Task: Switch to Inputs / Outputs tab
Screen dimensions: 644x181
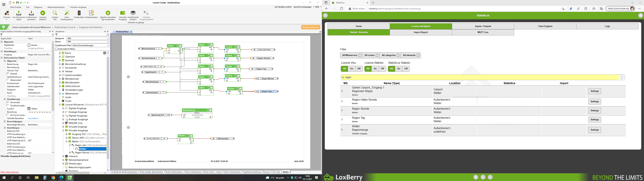Action: tap(483, 26)
